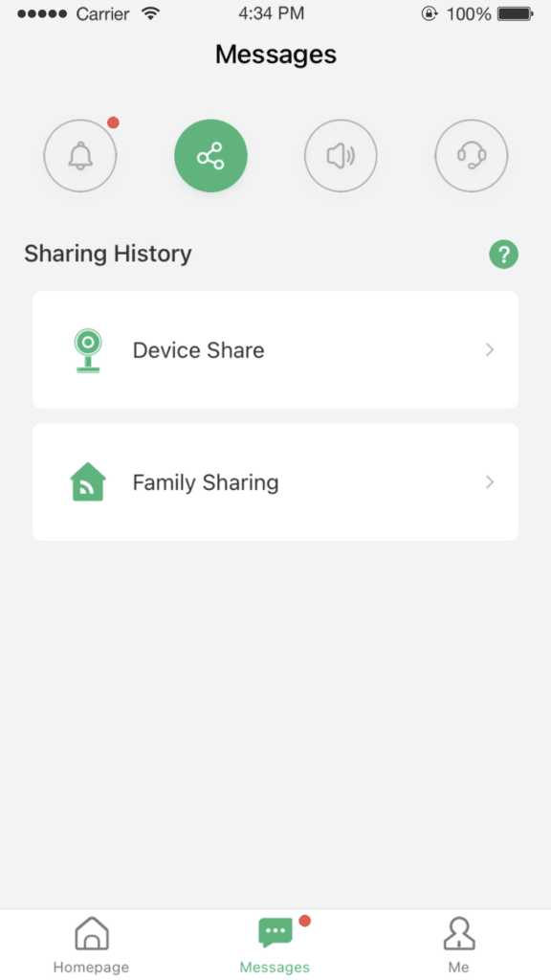
Task: Open Family Sharing details
Action: point(275,481)
